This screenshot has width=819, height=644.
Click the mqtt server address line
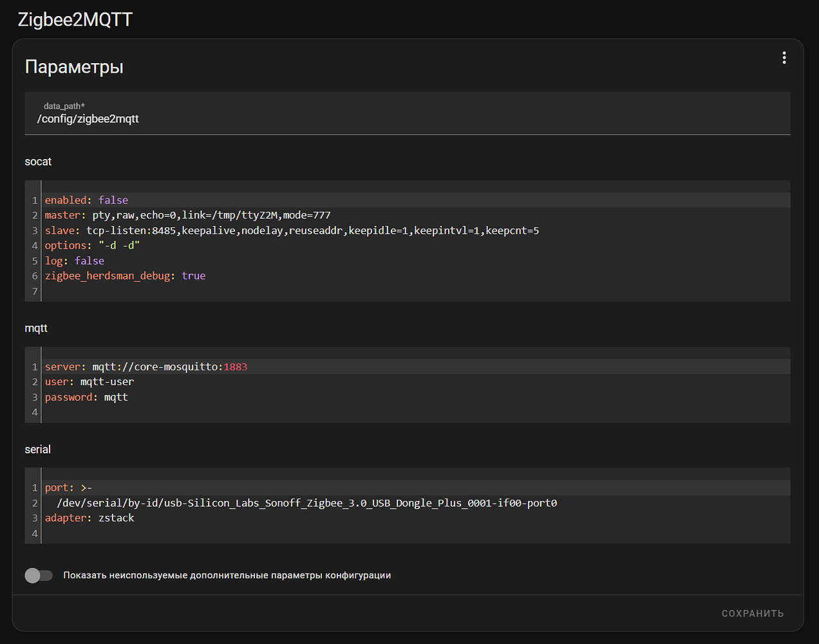coord(146,367)
